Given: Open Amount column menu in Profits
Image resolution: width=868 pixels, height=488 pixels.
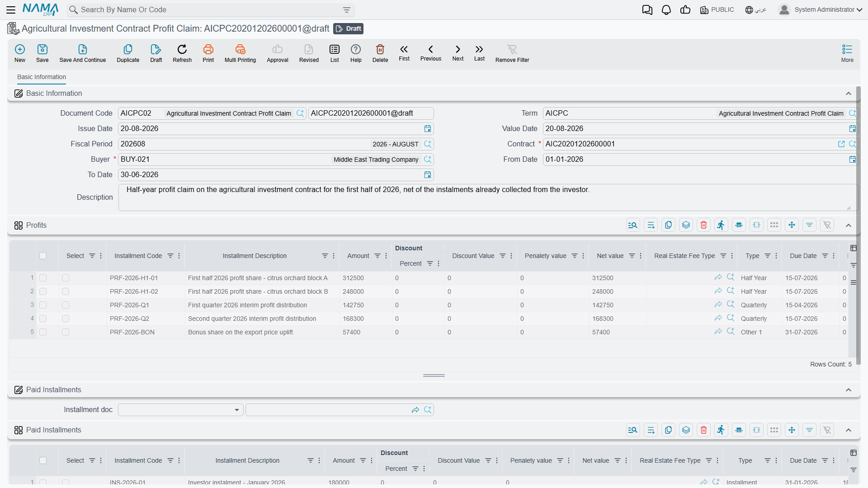Looking at the screenshot, I should tap(386, 256).
